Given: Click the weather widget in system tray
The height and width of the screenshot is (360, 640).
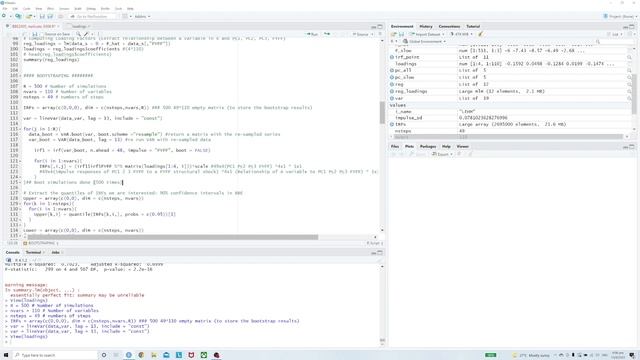Looking at the screenshot, I should point(532,356).
